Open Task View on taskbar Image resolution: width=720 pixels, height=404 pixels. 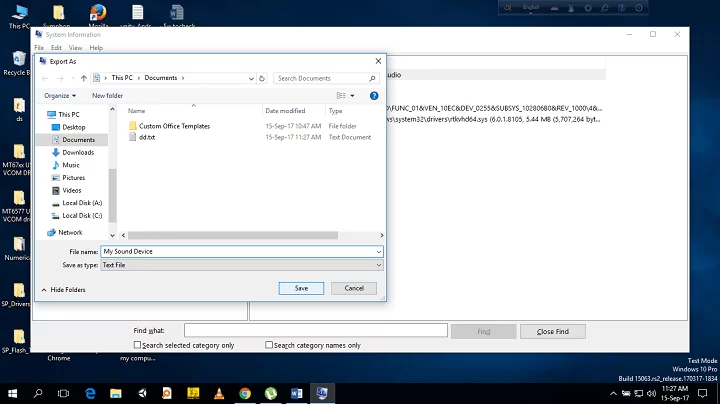point(63,393)
